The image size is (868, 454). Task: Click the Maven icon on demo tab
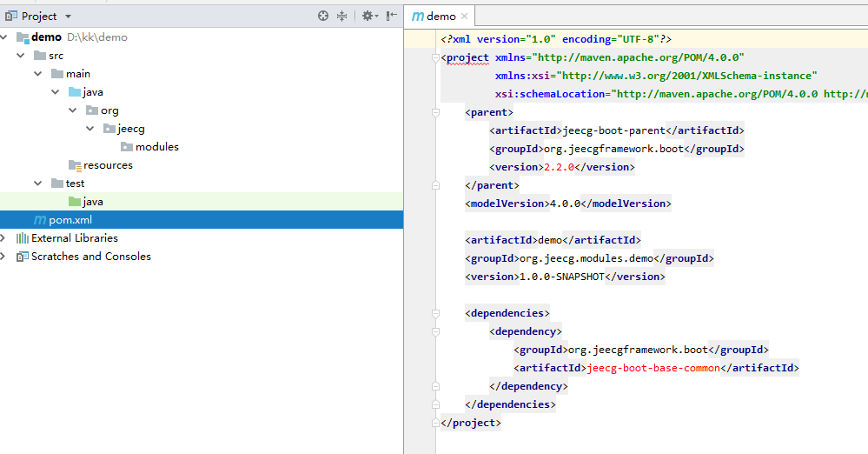(x=418, y=17)
